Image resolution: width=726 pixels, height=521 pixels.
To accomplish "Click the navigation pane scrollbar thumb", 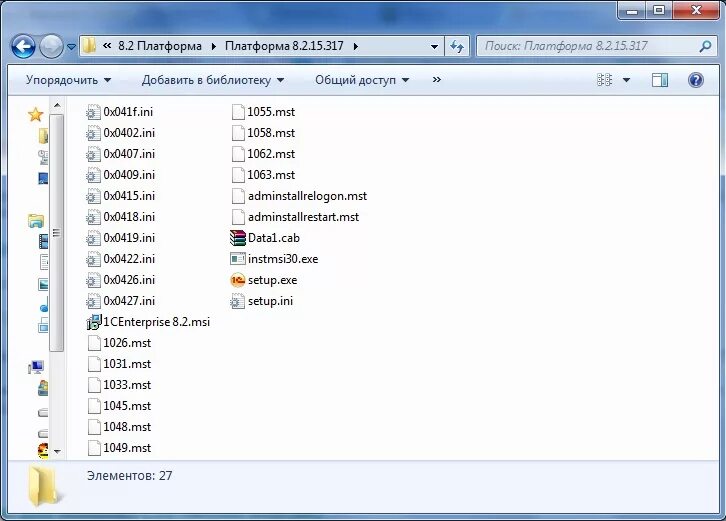I will tap(56, 232).
